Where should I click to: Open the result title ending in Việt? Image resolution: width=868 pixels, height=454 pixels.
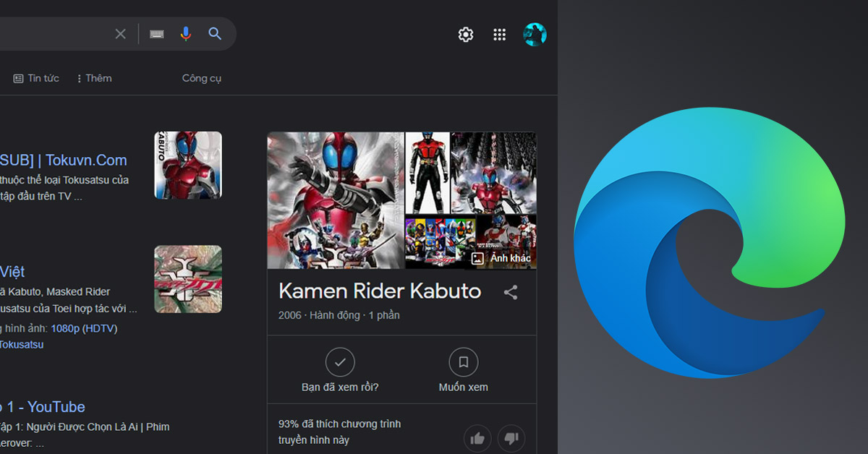[x=12, y=272]
